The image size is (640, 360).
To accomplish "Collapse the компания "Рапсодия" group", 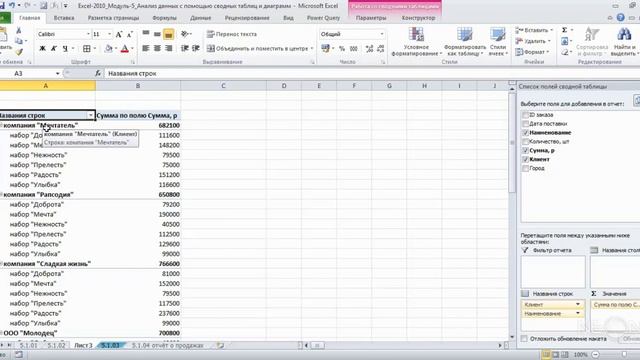I will (1, 195).
